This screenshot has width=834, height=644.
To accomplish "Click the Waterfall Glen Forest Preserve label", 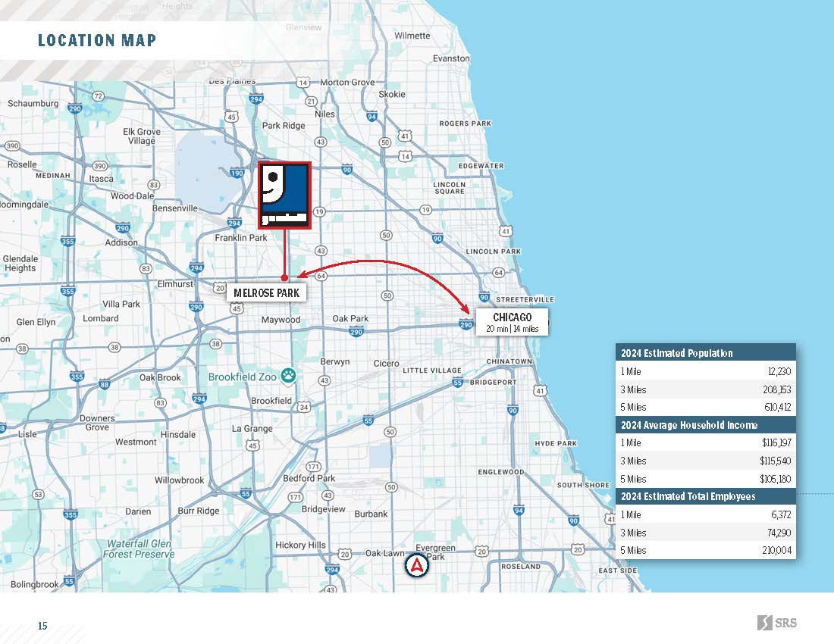I will pos(139,549).
